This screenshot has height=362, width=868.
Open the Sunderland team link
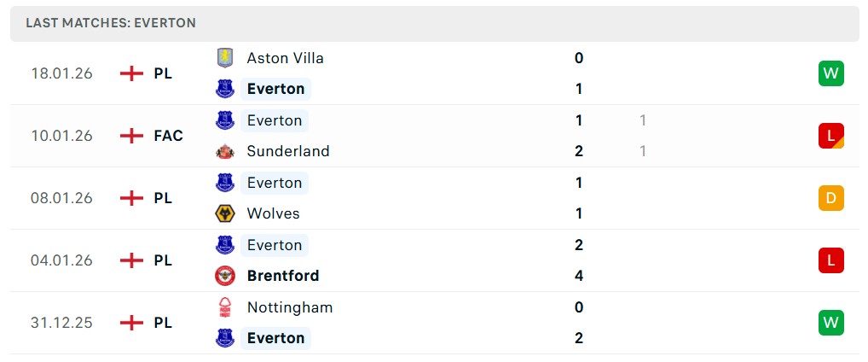click(288, 151)
